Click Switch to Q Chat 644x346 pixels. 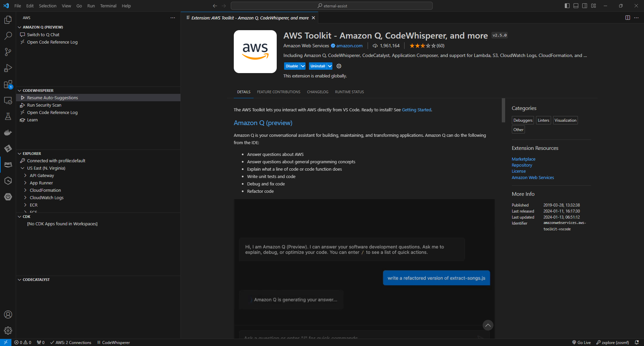[x=43, y=35]
